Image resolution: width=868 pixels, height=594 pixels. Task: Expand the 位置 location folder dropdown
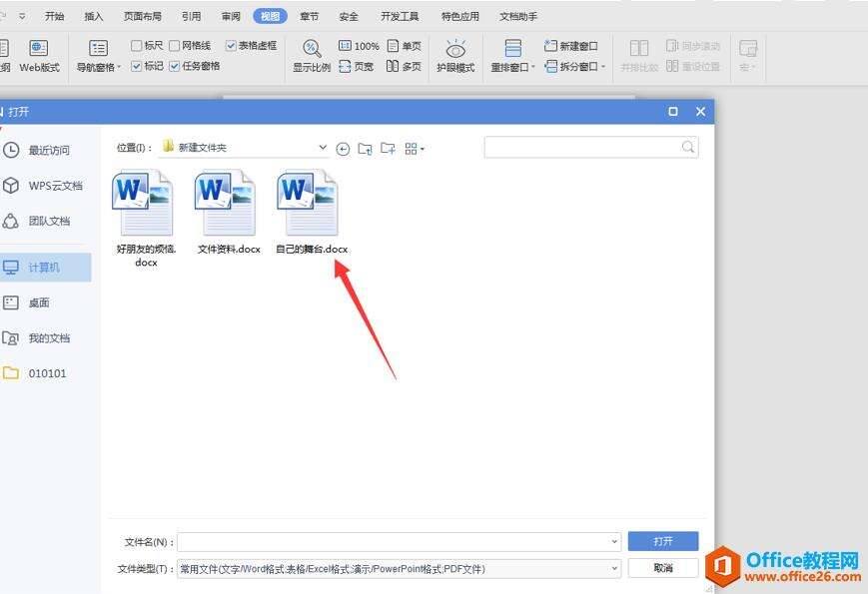[323, 148]
